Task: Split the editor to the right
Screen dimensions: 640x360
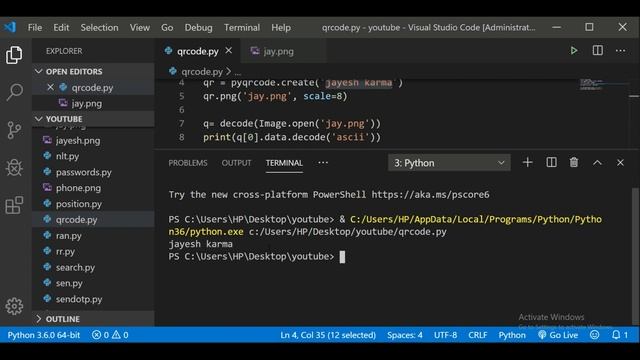Action: pos(598,51)
